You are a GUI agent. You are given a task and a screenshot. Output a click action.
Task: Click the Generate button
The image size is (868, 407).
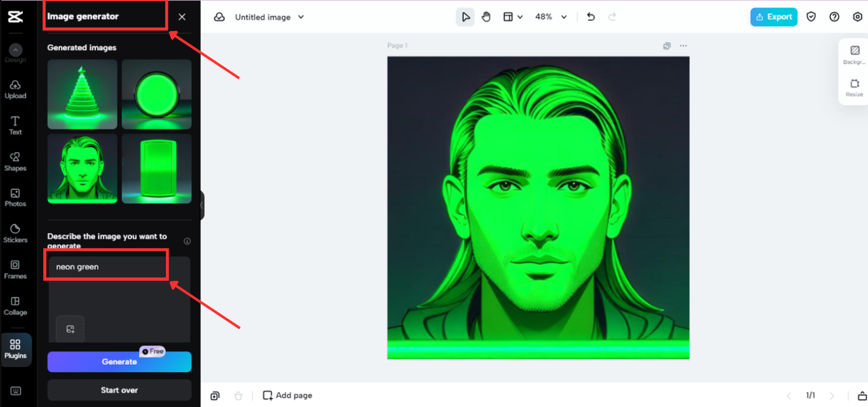(x=119, y=362)
